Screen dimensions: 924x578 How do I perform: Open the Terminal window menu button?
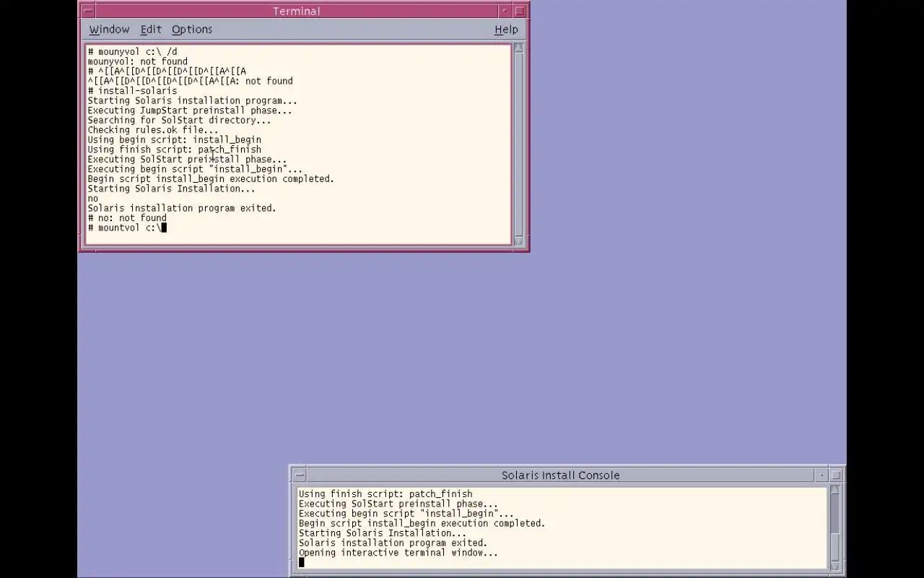(88, 11)
